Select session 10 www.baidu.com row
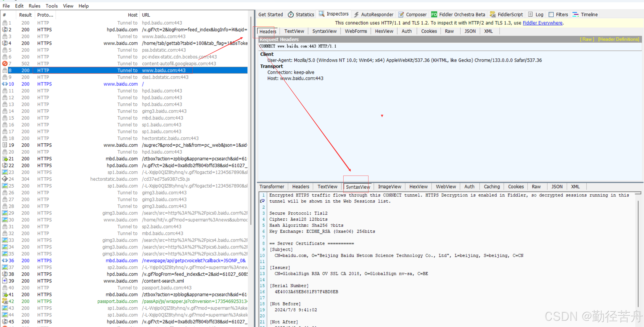The height and width of the screenshot is (327, 644). (120, 84)
